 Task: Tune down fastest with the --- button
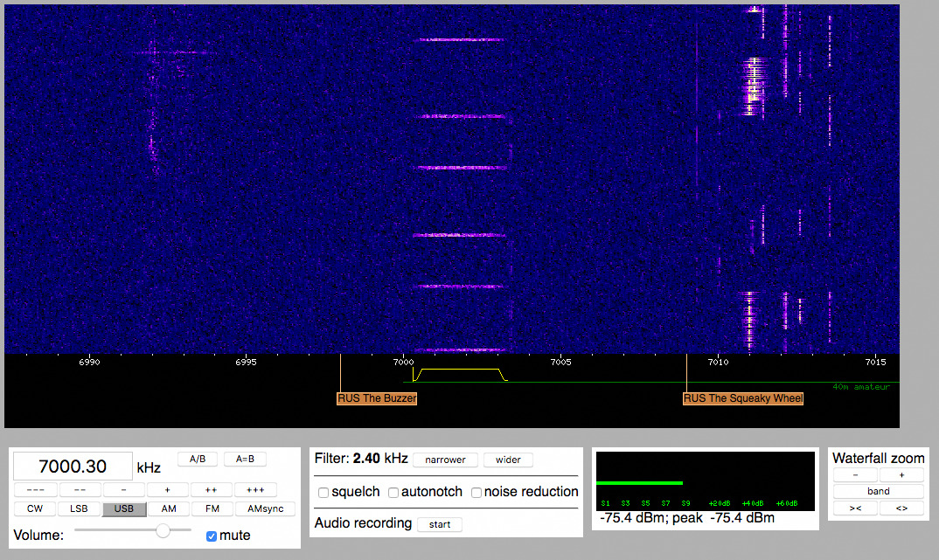35,489
